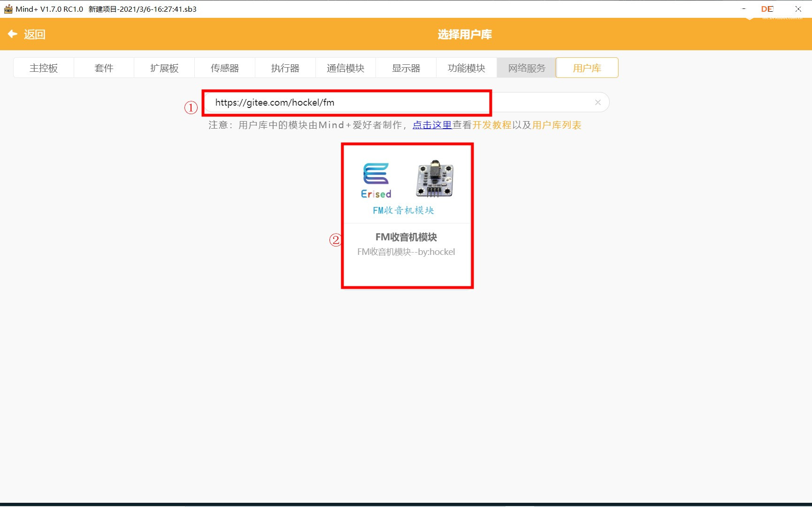Open the 传感器 category tab

coord(225,68)
